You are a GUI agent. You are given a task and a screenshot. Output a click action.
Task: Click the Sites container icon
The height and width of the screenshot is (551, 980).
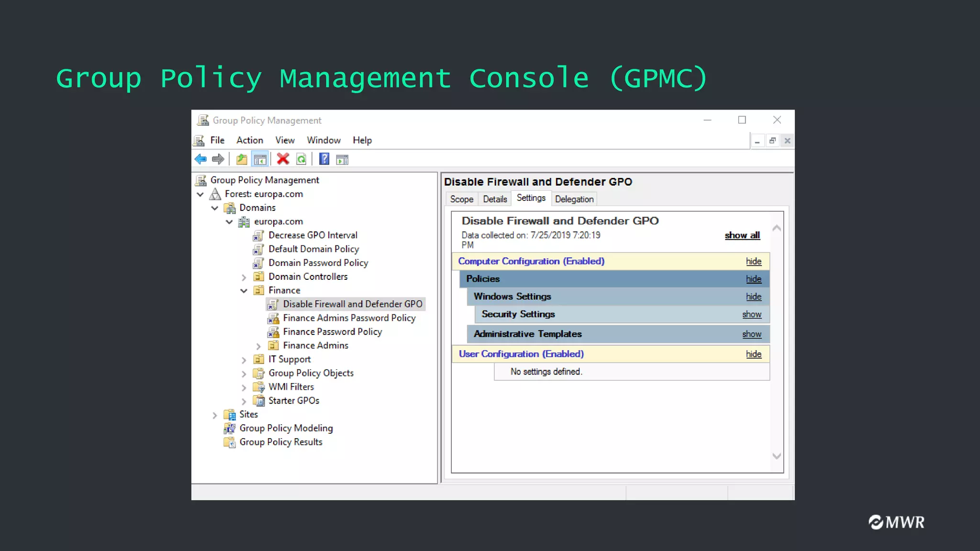tap(230, 415)
